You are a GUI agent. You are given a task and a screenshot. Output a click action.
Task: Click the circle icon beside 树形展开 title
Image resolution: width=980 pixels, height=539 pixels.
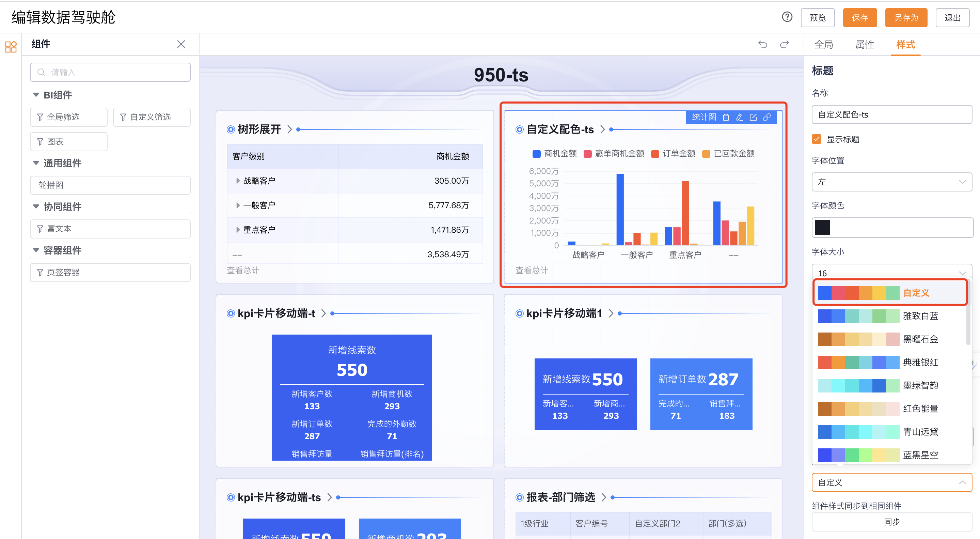pyautogui.click(x=231, y=129)
